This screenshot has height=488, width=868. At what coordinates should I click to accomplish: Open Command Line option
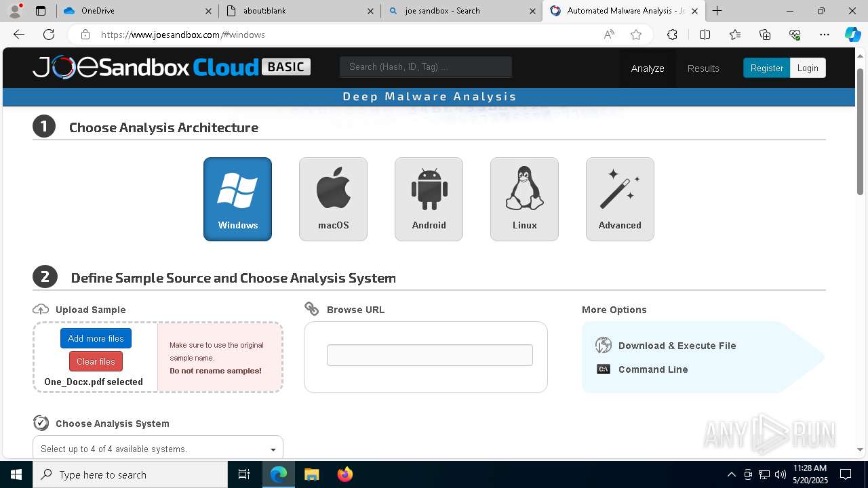pos(653,369)
